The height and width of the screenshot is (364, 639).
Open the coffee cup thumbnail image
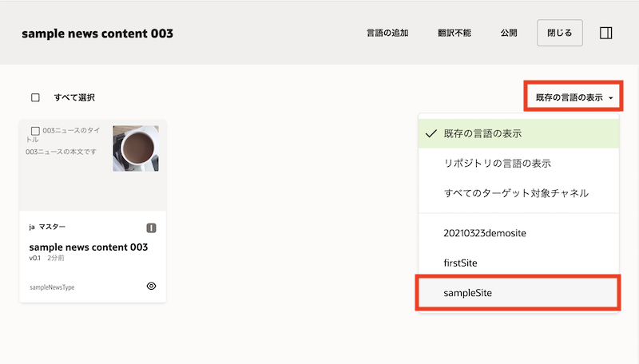click(136, 148)
